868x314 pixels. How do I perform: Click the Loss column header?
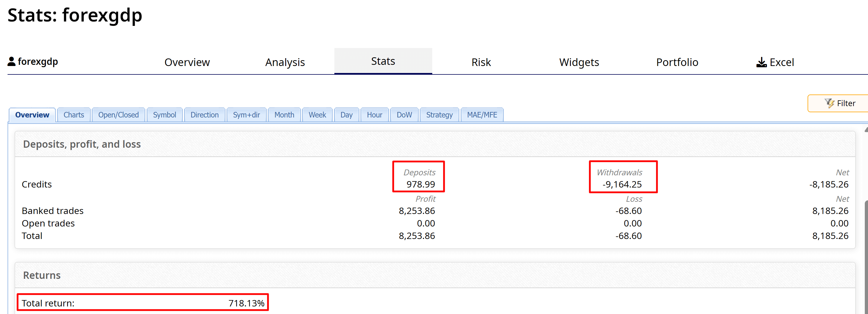(634, 199)
